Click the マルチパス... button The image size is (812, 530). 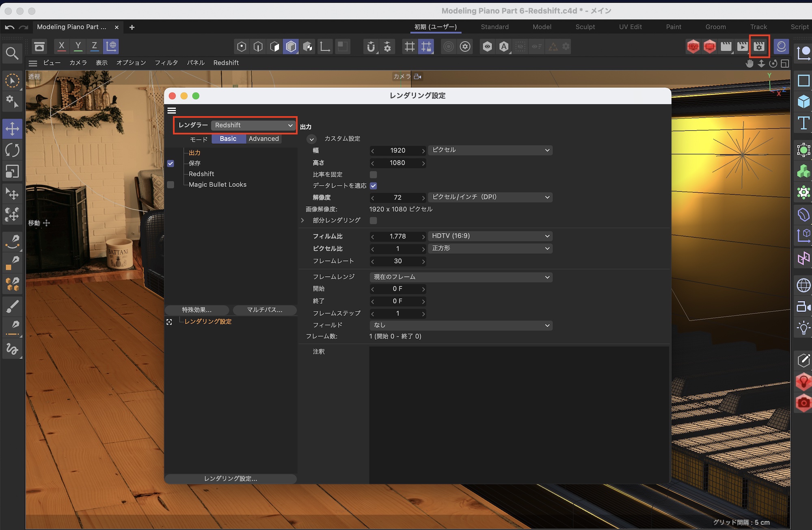click(265, 310)
